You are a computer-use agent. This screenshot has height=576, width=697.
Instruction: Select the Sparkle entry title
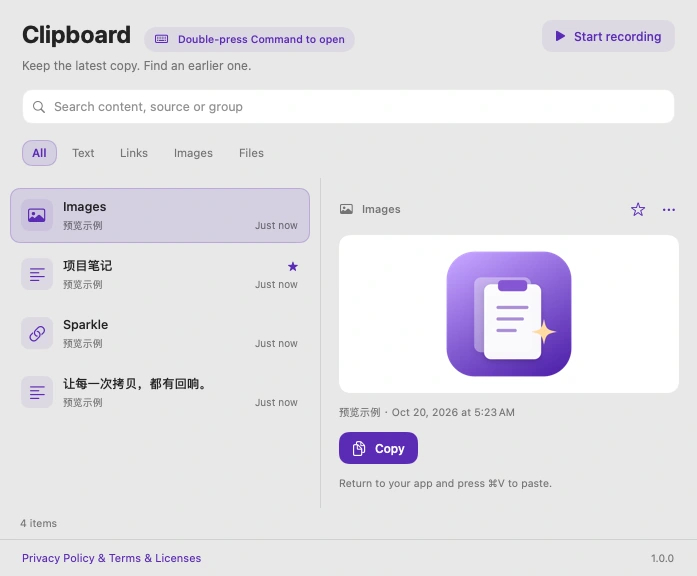[x=85, y=324]
